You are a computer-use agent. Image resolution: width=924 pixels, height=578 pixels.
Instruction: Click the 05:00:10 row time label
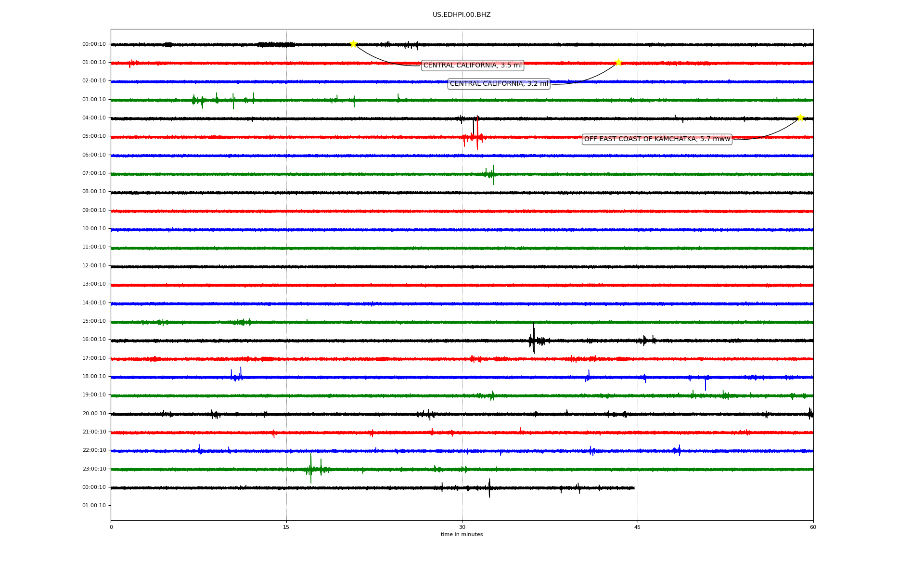94,136
